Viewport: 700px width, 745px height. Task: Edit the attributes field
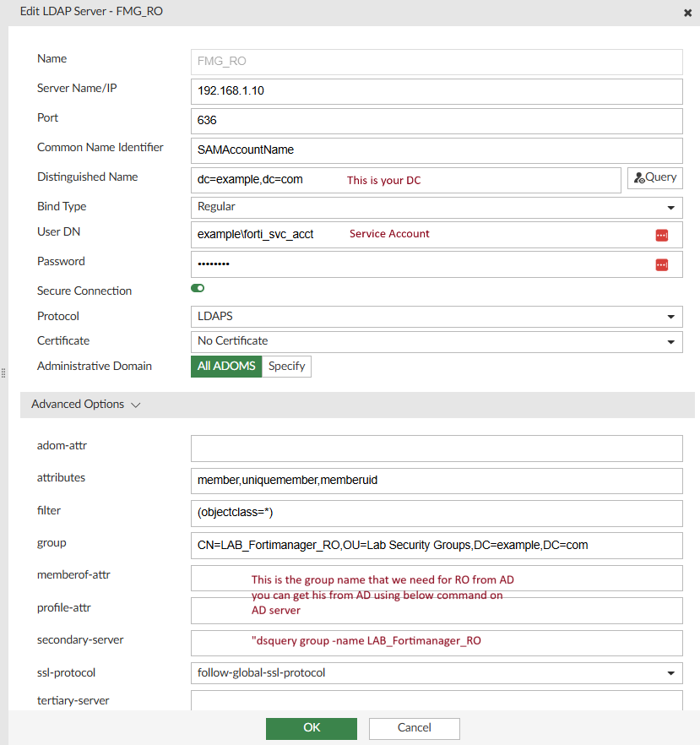[x=437, y=481]
